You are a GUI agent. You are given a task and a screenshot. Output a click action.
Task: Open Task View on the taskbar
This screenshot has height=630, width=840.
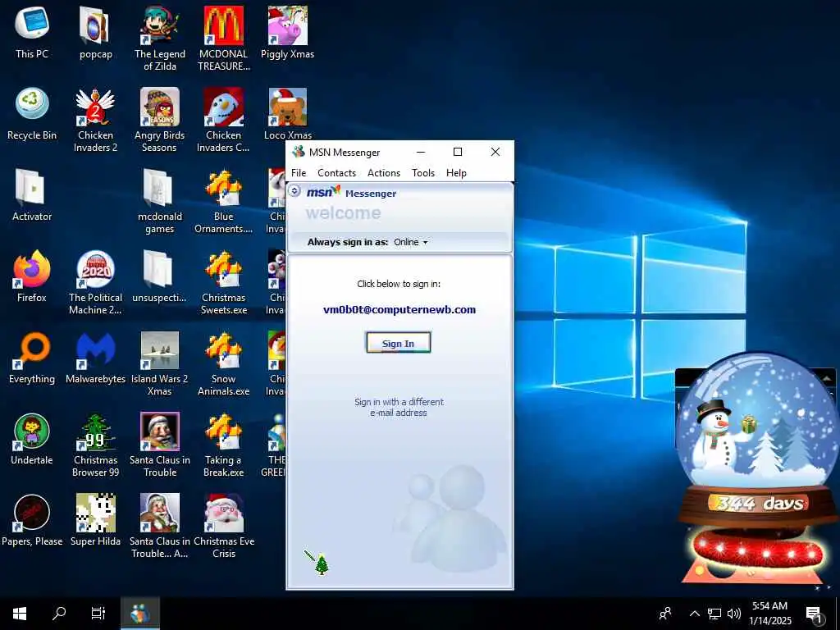coord(98,614)
